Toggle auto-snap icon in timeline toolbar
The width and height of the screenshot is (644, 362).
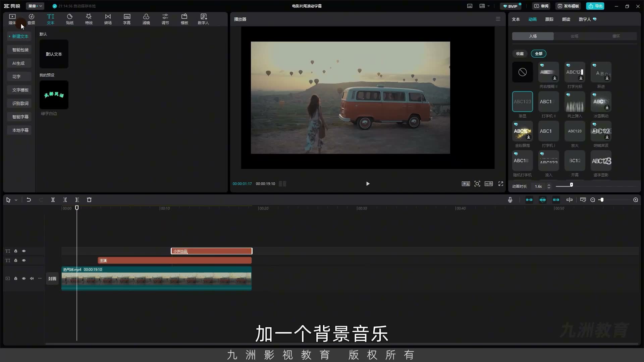tap(543, 200)
